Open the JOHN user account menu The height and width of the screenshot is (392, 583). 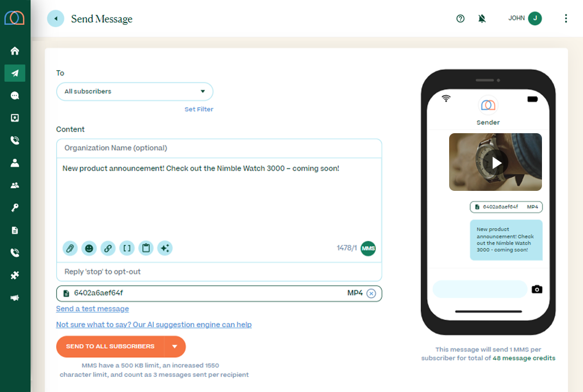coord(525,18)
